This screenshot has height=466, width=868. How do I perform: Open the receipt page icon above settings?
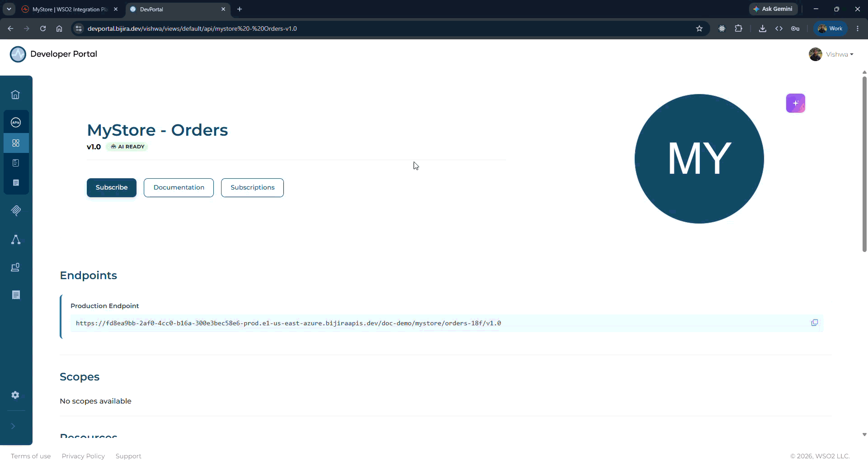(x=16, y=295)
